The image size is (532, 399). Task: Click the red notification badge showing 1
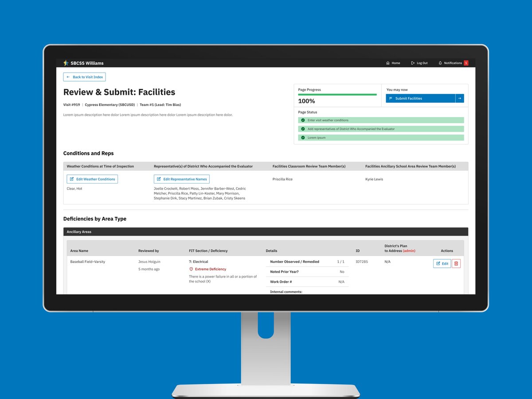[x=466, y=63]
